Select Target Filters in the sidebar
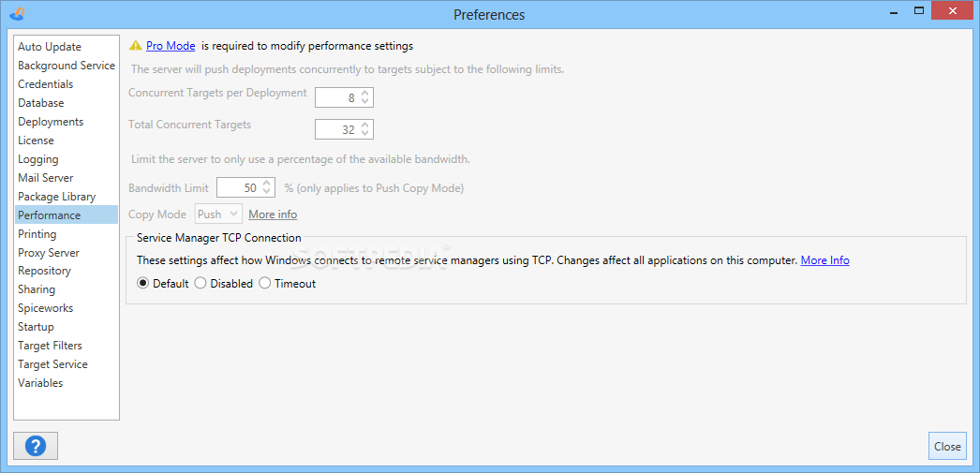 click(67, 346)
